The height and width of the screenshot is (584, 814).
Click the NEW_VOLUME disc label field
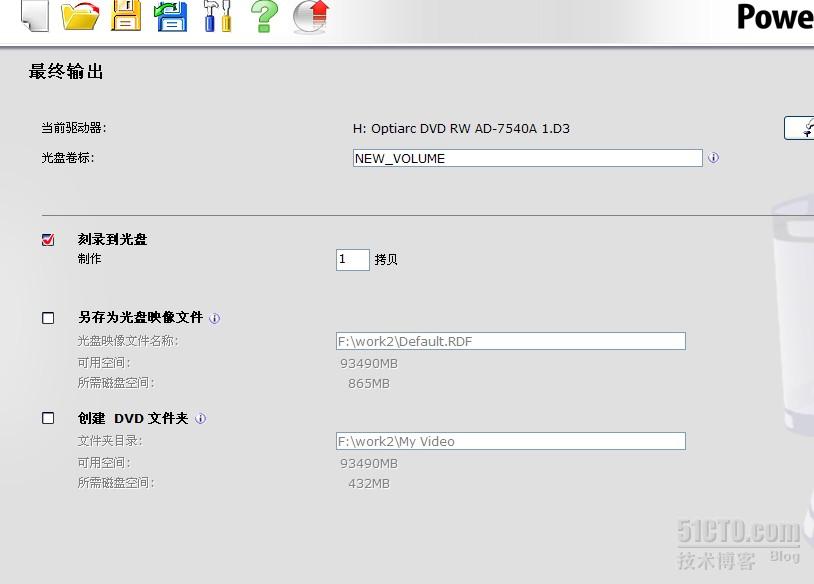pos(527,158)
